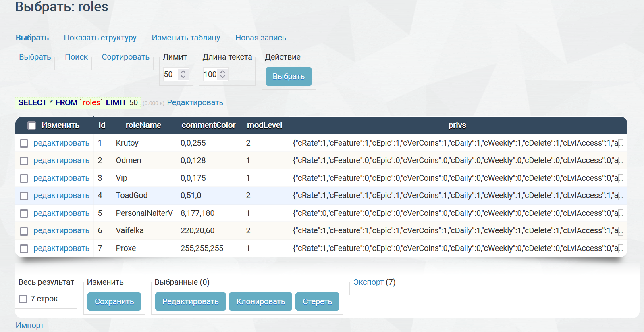Screen dimensions: 644x332
Task: Click the 'modLevel' column header
Action: pos(264,125)
